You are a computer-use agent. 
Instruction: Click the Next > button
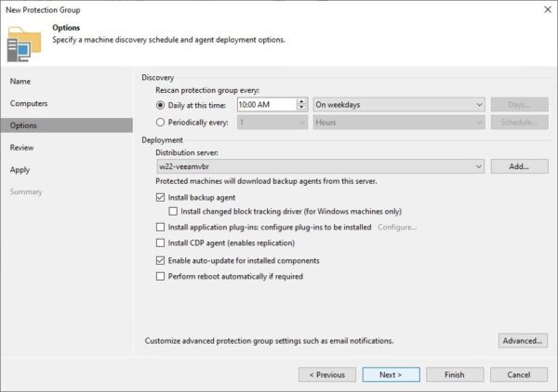click(x=392, y=374)
